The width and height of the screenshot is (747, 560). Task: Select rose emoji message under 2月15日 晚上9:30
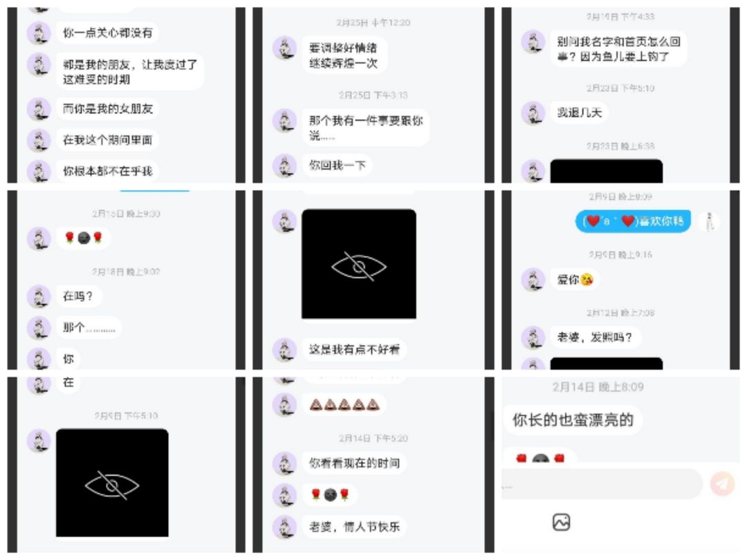84,238
